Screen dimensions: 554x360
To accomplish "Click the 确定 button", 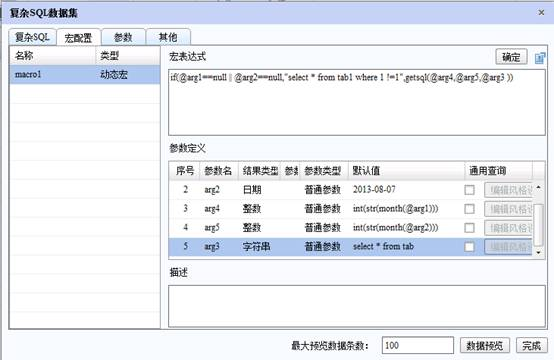I will pos(511,57).
